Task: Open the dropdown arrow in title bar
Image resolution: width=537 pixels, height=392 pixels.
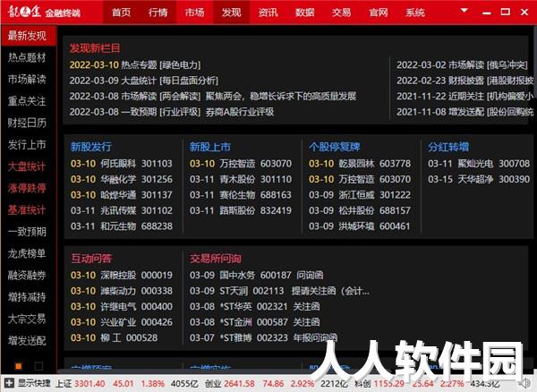Action: 464,11
